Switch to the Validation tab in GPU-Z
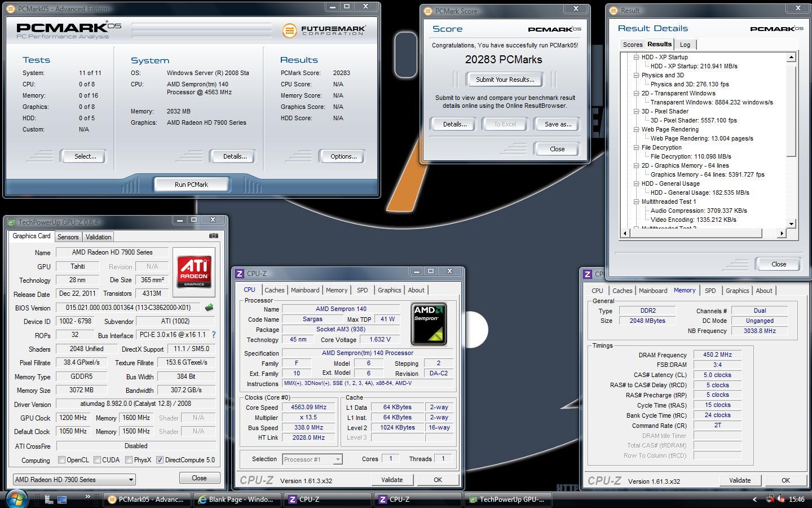The image size is (812, 508). pos(99,237)
